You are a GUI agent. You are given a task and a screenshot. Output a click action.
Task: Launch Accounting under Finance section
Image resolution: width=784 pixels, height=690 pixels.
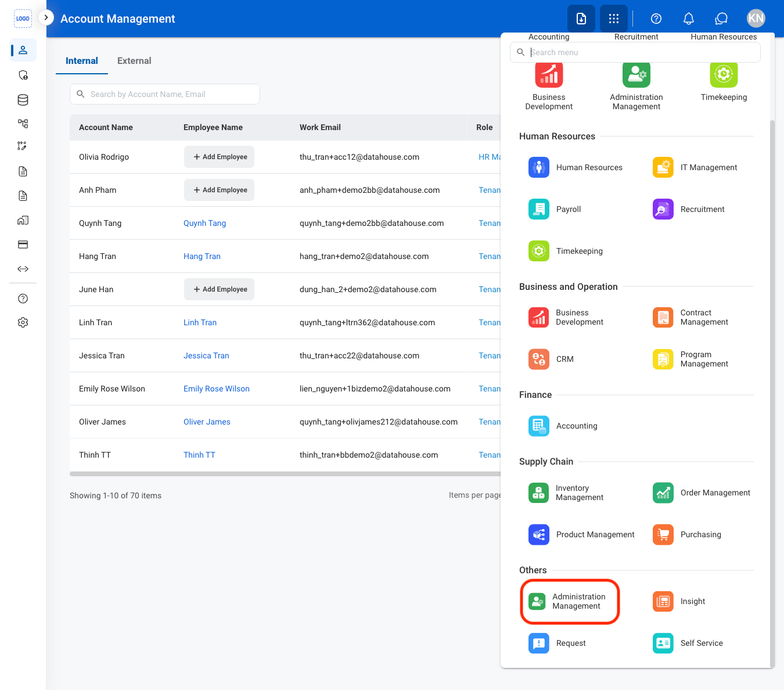563,426
